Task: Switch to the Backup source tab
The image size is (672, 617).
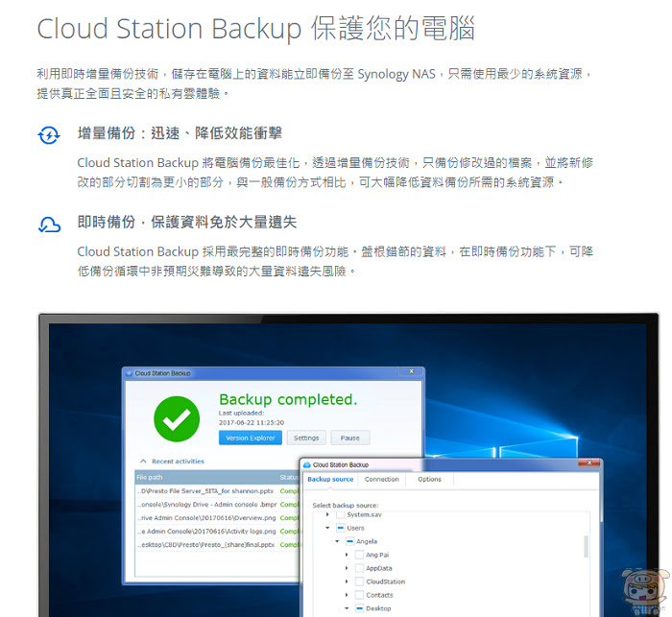Action: tap(330, 479)
